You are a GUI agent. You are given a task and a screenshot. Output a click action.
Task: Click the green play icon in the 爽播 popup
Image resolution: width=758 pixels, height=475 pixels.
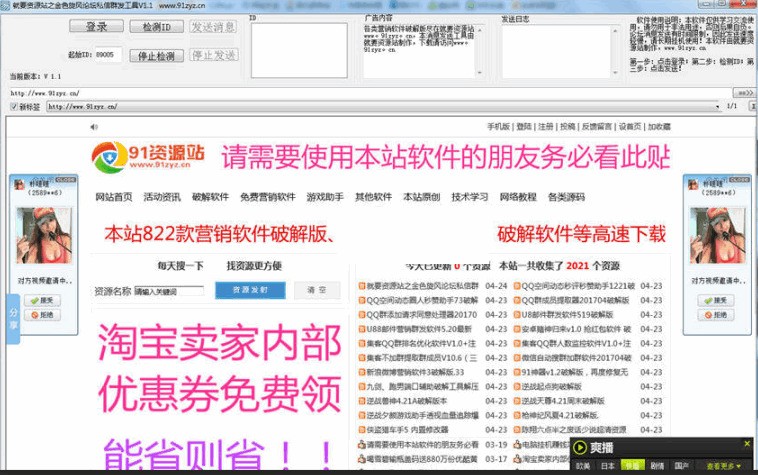(580, 447)
